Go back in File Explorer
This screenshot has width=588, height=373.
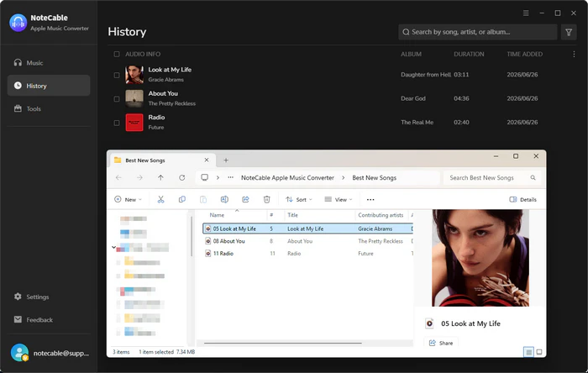118,178
